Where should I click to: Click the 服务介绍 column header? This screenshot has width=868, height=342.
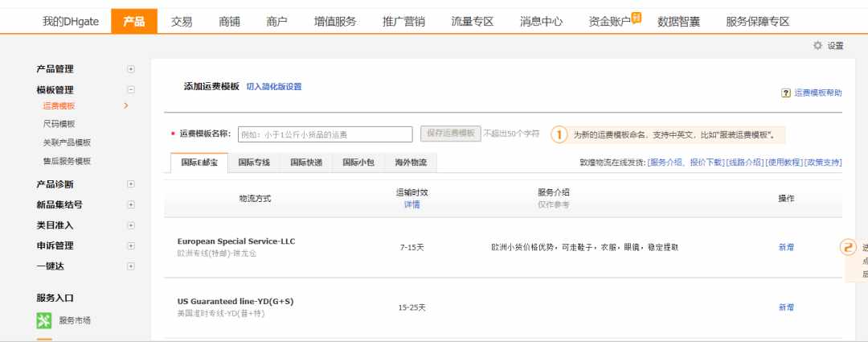(554, 192)
